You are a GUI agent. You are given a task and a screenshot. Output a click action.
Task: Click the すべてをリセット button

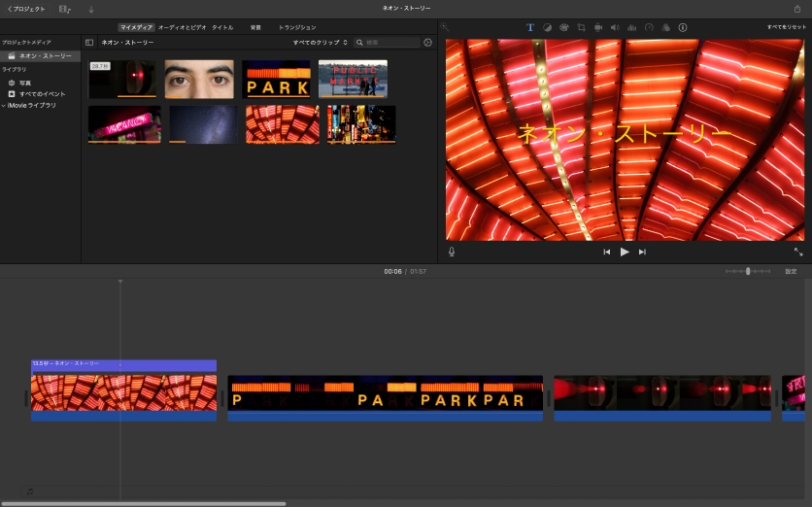click(x=786, y=27)
